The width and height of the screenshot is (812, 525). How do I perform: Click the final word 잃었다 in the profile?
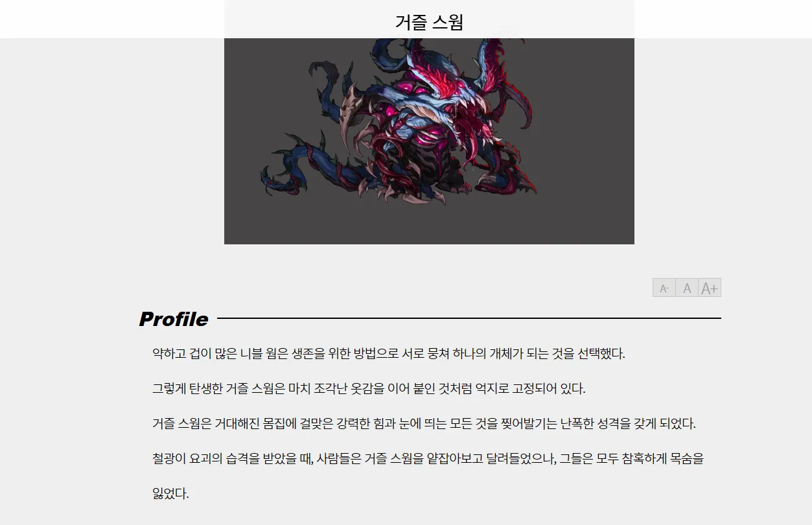[x=169, y=494]
